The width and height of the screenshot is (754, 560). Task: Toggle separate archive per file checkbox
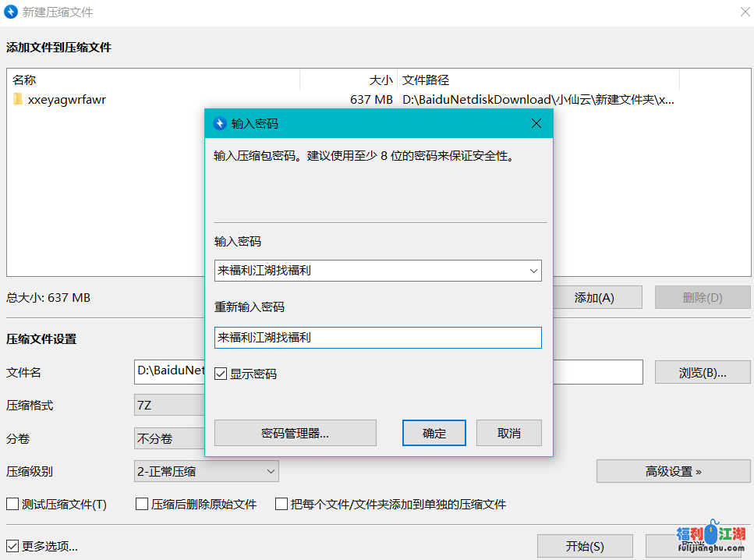[x=282, y=505]
